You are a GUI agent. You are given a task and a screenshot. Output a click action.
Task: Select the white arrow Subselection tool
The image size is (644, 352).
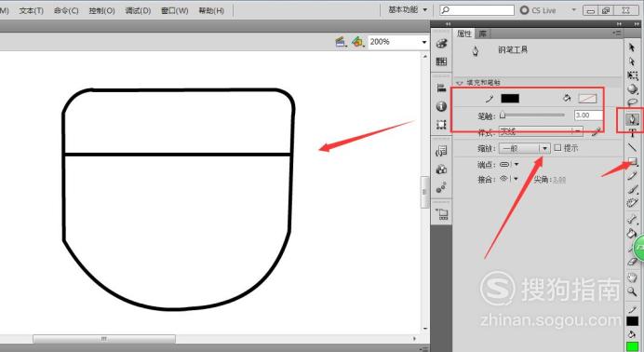632,61
